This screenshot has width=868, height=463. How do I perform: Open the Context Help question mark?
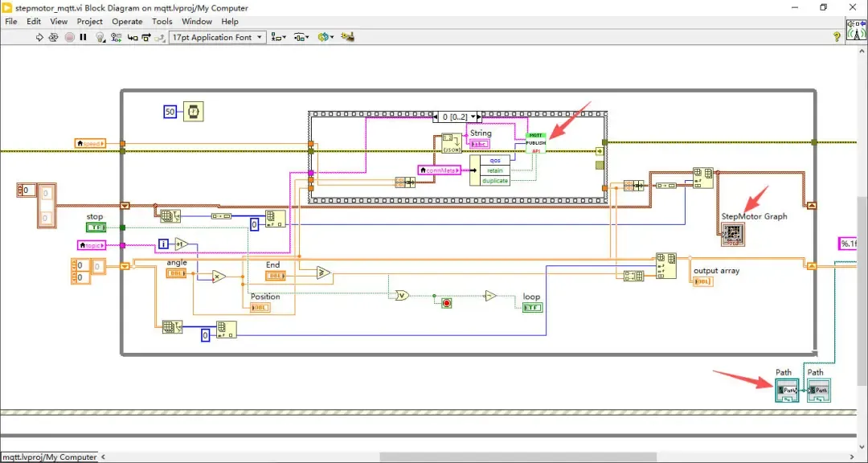(837, 36)
